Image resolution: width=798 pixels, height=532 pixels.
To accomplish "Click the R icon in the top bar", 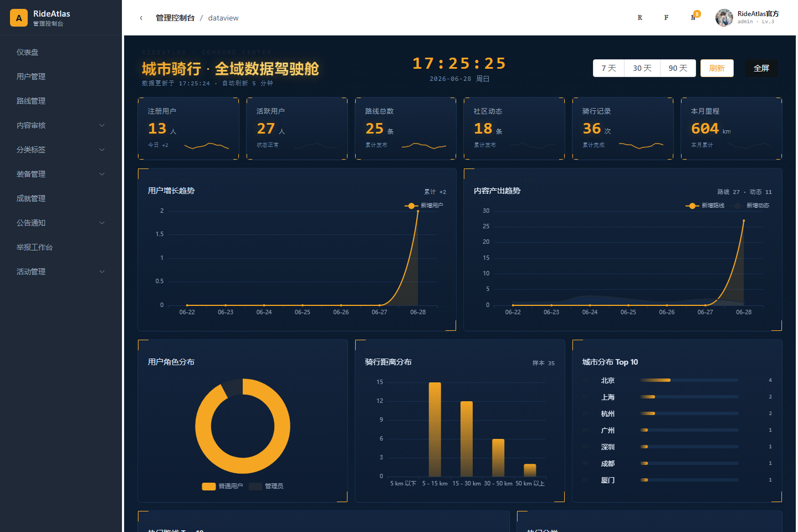I will tap(640, 18).
